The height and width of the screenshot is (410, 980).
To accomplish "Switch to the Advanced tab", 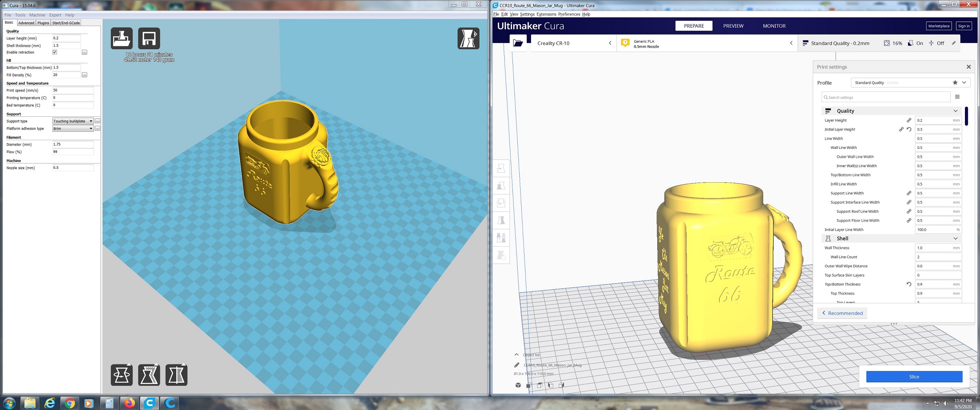I will coord(26,23).
